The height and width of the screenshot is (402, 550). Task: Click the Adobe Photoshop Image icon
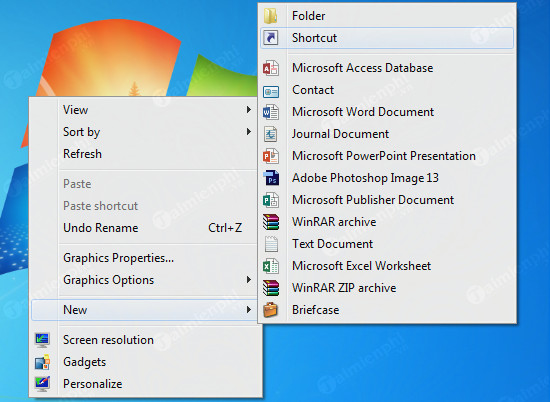pos(271,178)
